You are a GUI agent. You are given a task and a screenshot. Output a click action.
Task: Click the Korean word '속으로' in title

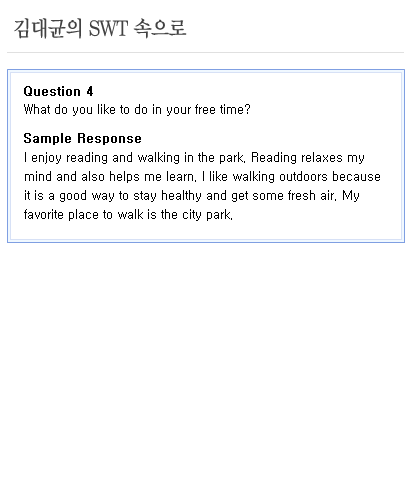coord(160,28)
